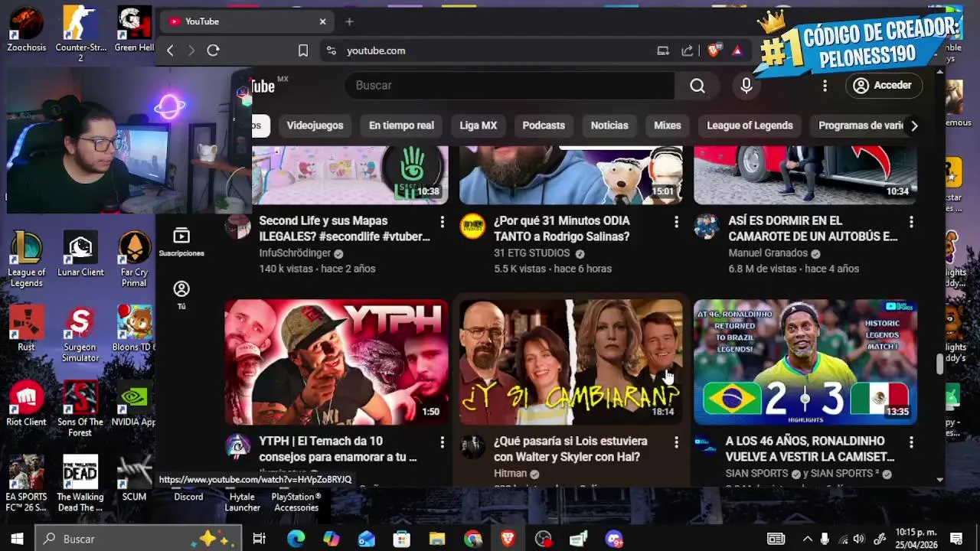Open Riot Client desktop shortcut
The width and height of the screenshot is (980, 551).
tap(27, 404)
